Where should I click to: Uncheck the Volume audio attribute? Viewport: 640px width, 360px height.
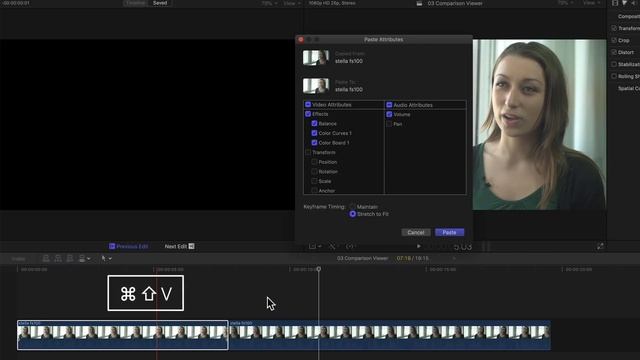(x=389, y=114)
